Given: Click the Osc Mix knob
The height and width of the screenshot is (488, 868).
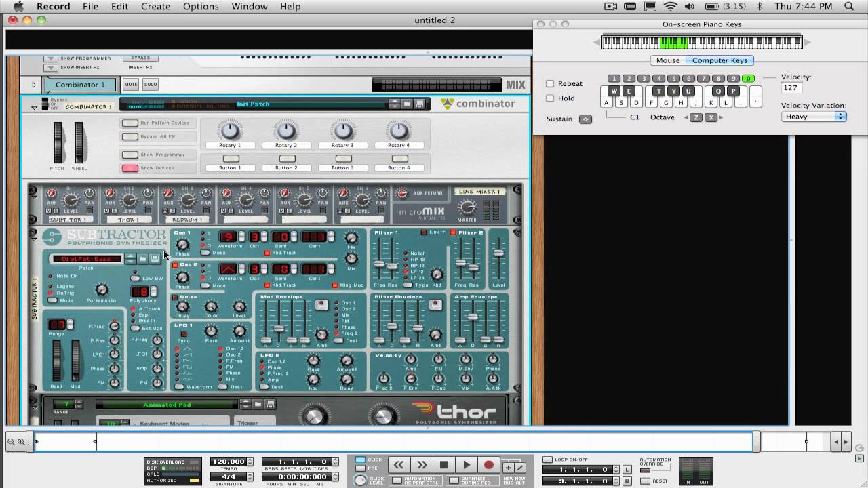Looking at the screenshot, I should (351, 258).
